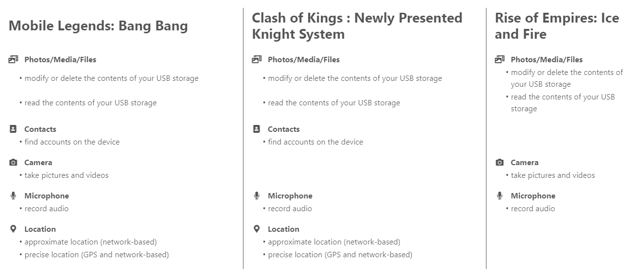The height and width of the screenshot is (269, 644).
Task: Select the Mobile Legends: Bang Bang heading
Action: point(98,26)
